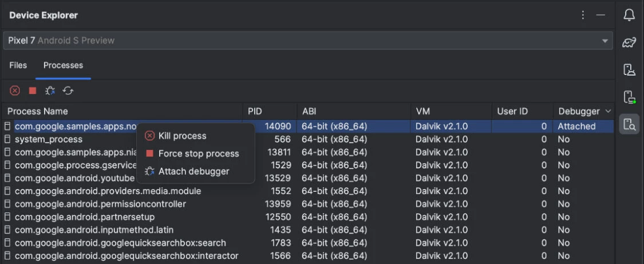
Task: Open the Notifications bell in sidebar
Action: pyautogui.click(x=629, y=15)
